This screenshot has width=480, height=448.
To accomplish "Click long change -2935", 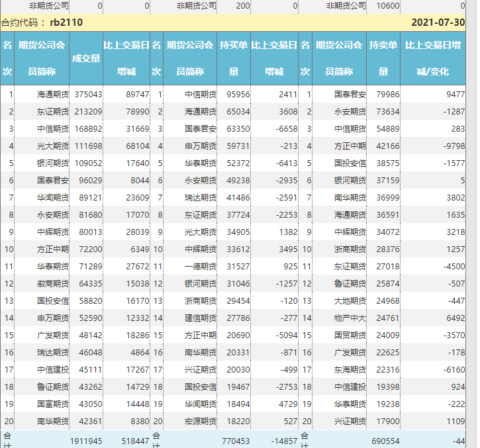I will point(287,181).
